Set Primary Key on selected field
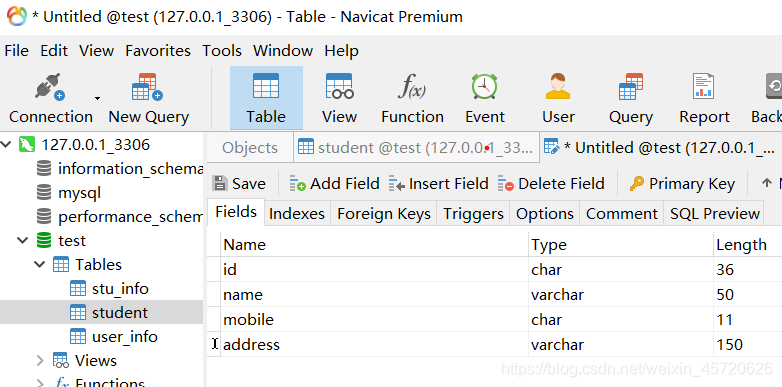Screen dimensions: 782x387 pos(682,184)
